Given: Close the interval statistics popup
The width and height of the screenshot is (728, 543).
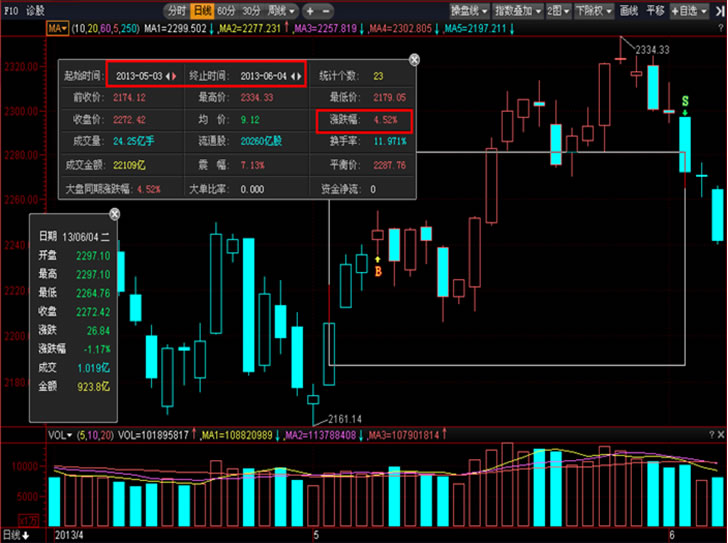Looking at the screenshot, I should [x=415, y=60].
